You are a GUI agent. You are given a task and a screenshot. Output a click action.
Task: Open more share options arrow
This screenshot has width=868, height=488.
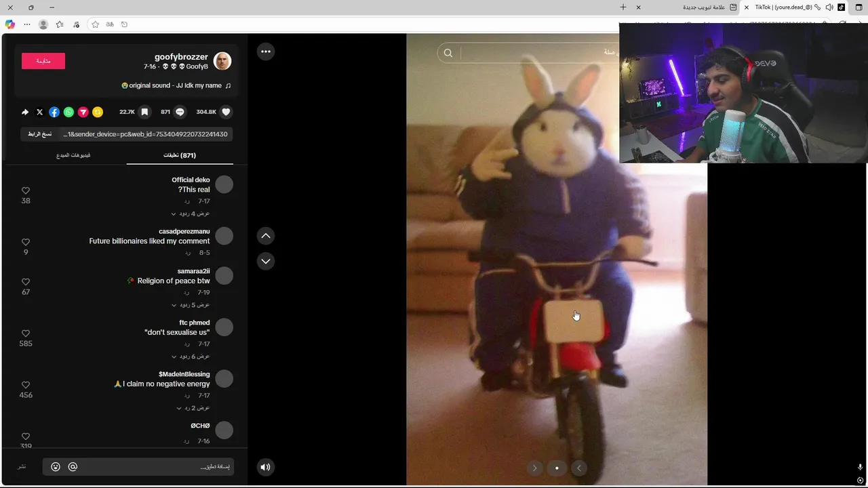coord(25,112)
